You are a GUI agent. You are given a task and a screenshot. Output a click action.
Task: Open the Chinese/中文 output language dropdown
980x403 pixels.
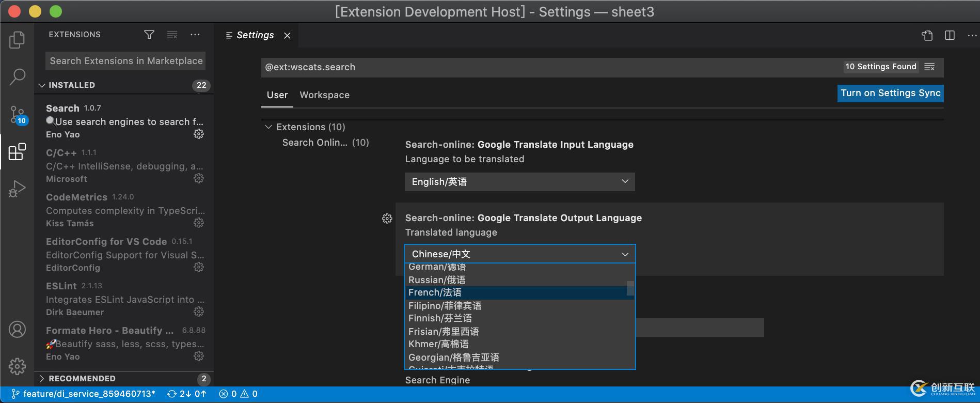520,254
